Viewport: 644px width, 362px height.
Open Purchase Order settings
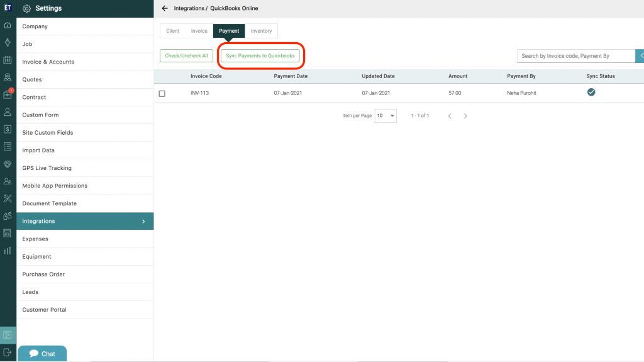coord(85,274)
